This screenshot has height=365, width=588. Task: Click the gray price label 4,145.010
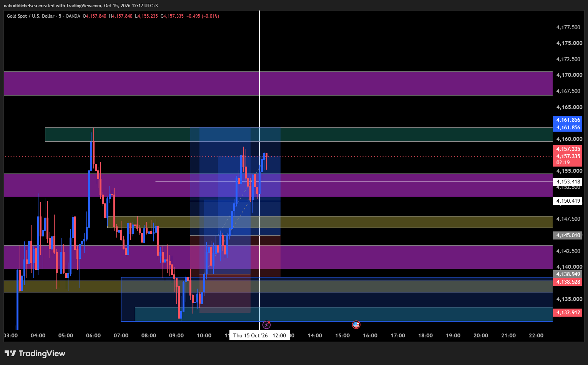pos(568,235)
